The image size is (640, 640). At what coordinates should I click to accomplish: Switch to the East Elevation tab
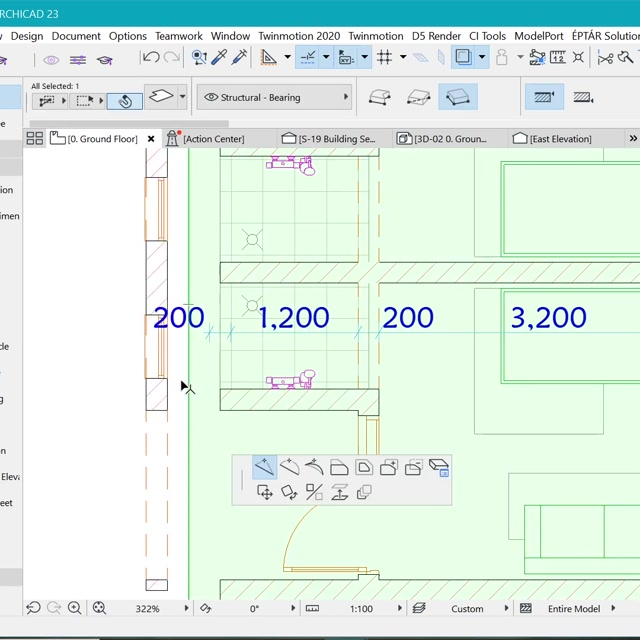558,139
